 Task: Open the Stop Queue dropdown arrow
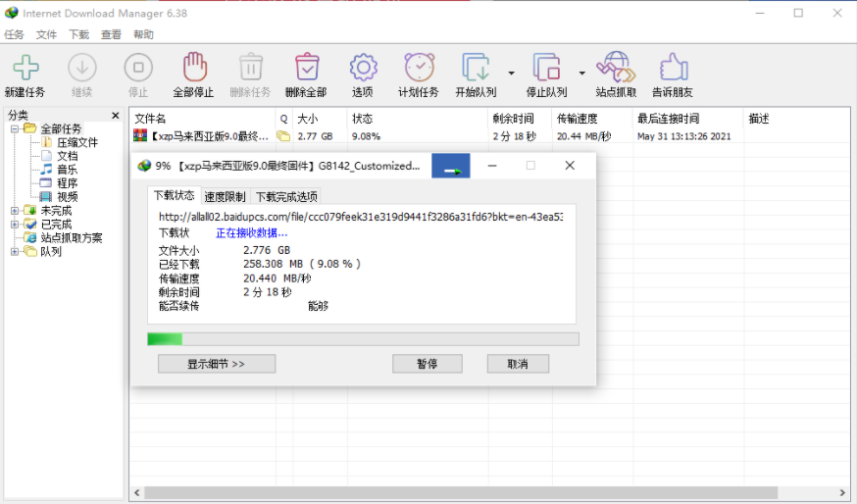click(x=581, y=73)
